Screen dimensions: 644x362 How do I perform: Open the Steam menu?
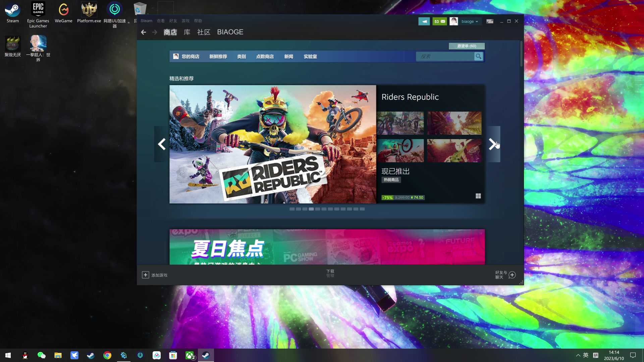[146, 21]
